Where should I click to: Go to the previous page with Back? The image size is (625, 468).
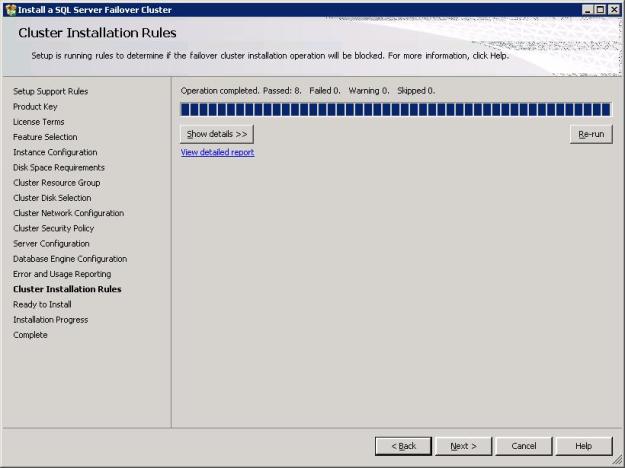403,446
